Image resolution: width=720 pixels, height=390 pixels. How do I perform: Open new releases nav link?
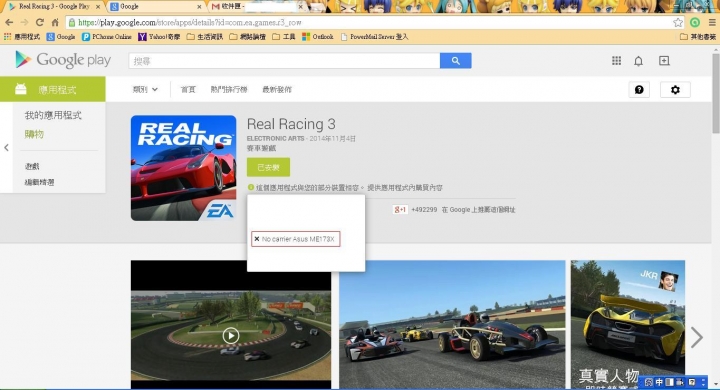277,90
